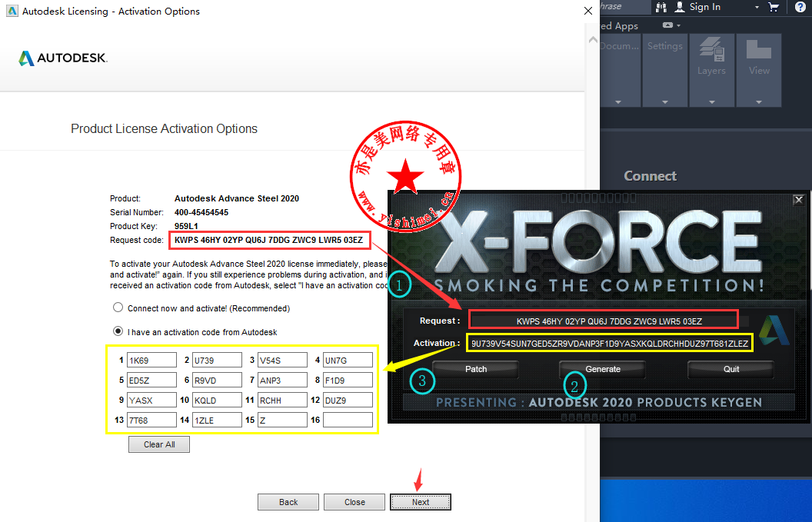Viewport: 812px width, 522px height.
Task: Focus activation code box 14 containing 1ZLE
Action: click(x=217, y=420)
